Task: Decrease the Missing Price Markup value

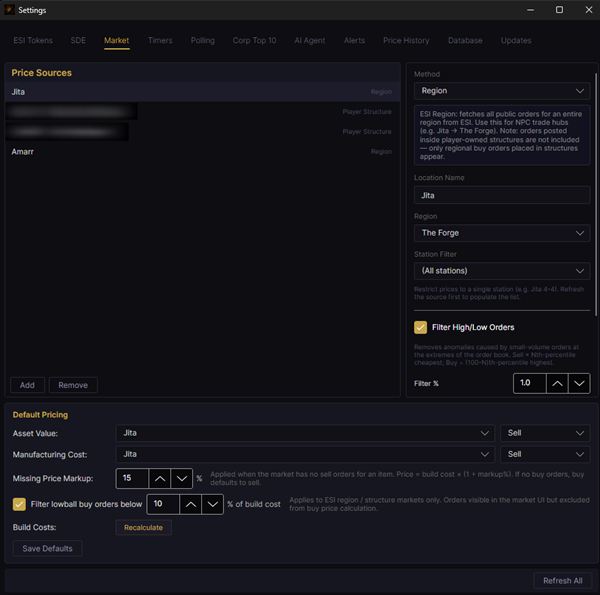Action: pos(182,478)
